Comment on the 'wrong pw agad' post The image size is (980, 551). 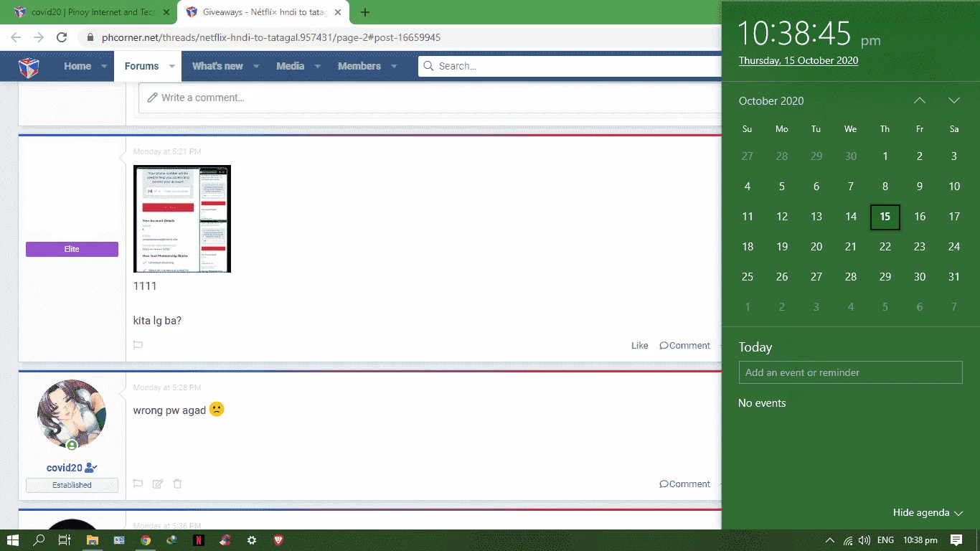pyautogui.click(x=684, y=484)
